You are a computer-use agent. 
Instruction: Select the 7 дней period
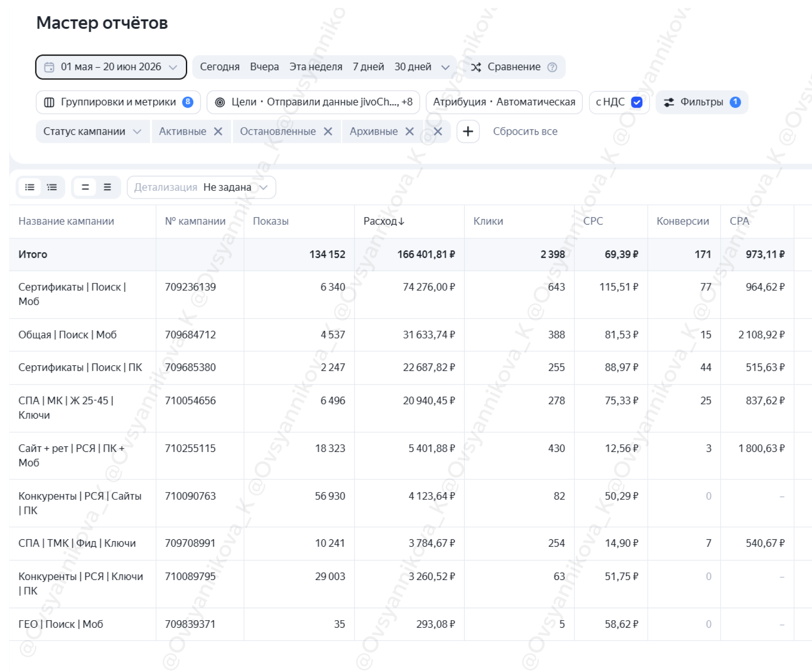(368, 67)
